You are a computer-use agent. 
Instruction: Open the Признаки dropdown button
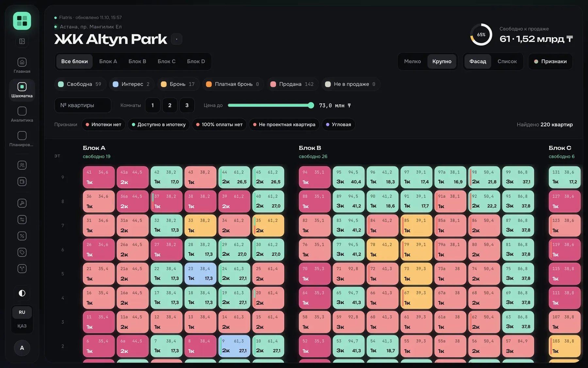click(x=550, y=61)
